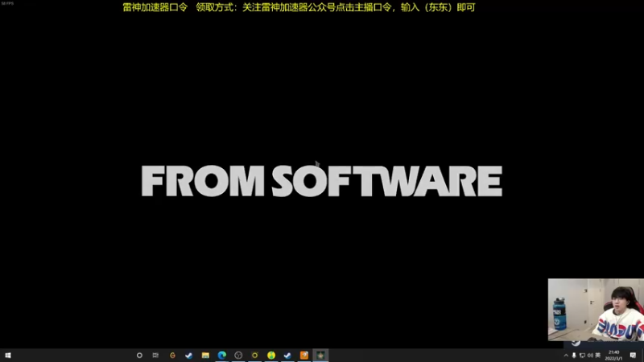Screen dimensions: 644x362
Task: Open the Action Center notifications icon
Action: (x=633, y=356)
